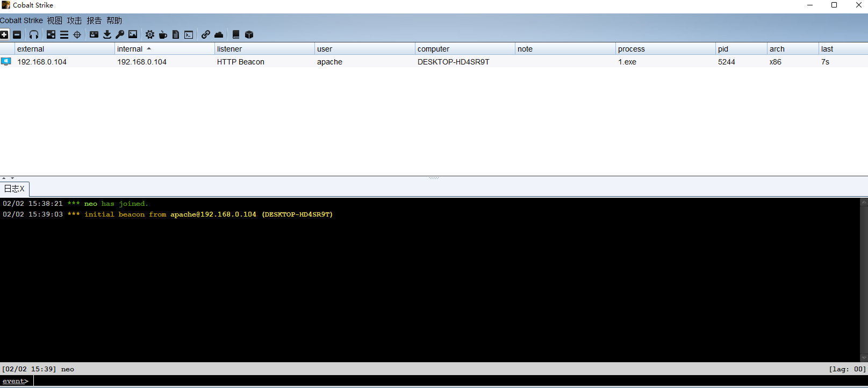This screenshot has width=868, height=388.
Task: Click the 'neo has joined' log line
Action: (75, 204)
